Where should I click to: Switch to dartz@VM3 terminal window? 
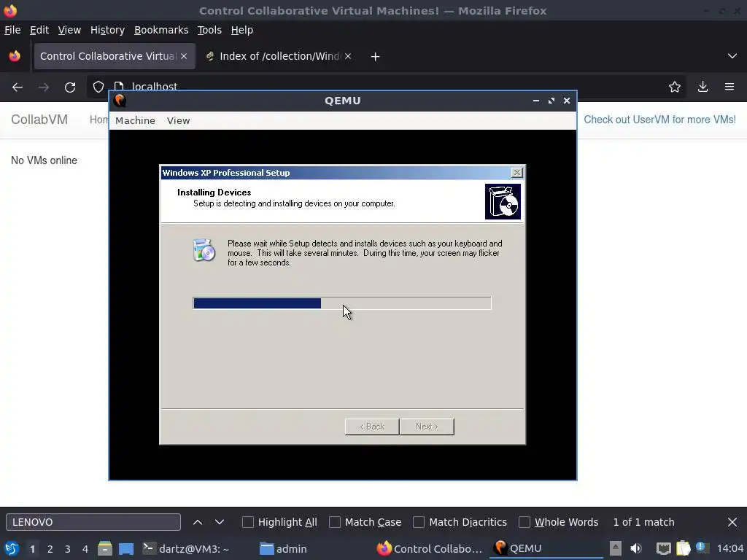187,548
